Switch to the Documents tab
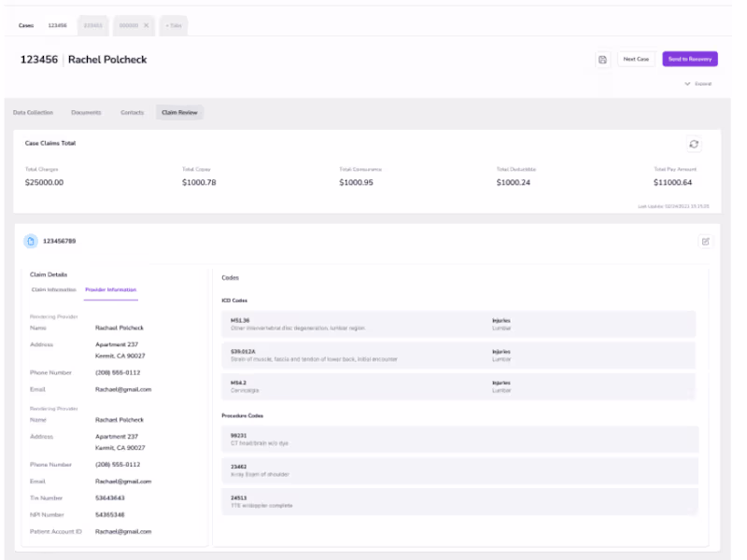 (87, 113)
